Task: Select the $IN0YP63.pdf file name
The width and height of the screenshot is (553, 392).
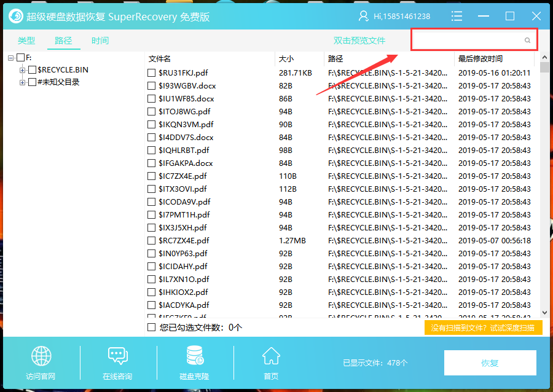Action: click(183, 254)
